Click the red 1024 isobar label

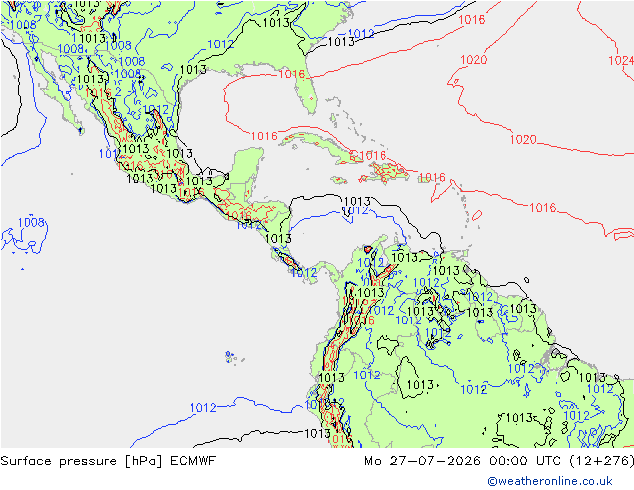[x=621, y=61]
